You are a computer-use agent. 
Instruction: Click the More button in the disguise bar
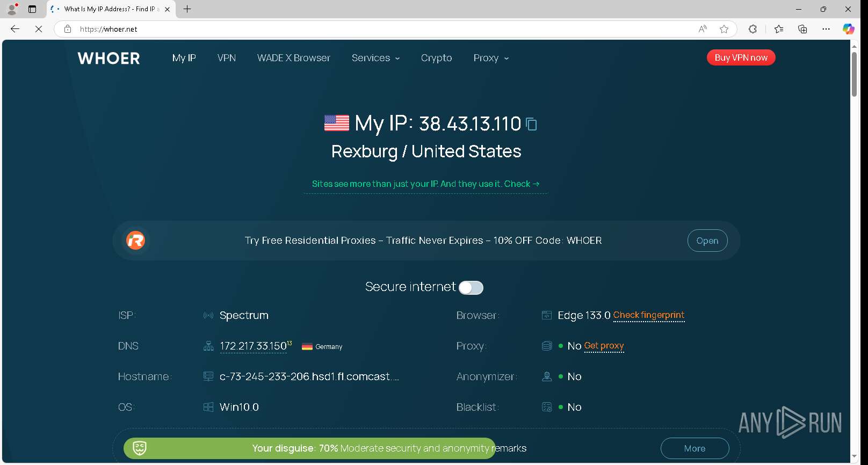point(695,448)
